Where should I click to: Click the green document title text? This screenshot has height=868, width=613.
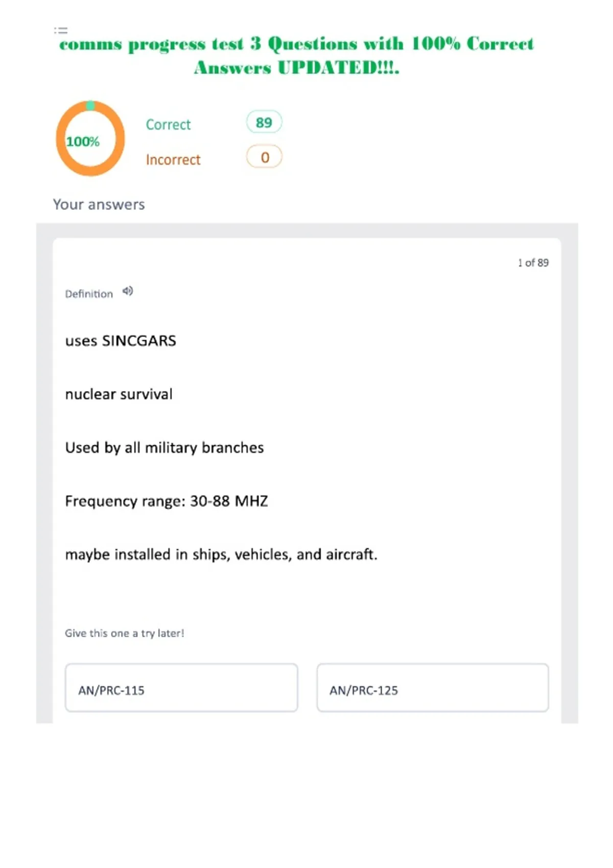(x=296, y=55)
